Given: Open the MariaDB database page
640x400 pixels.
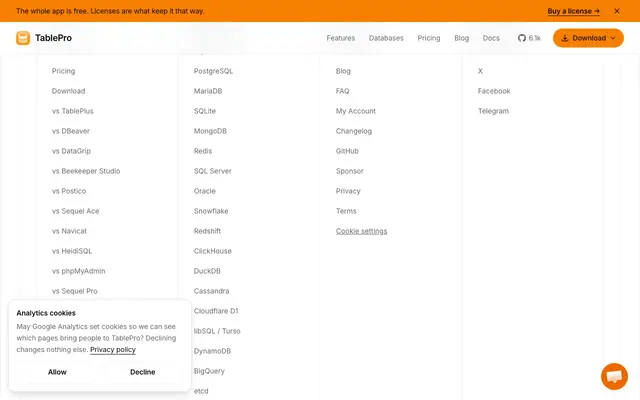Looking at the screenshot, I should pos(208,91).
